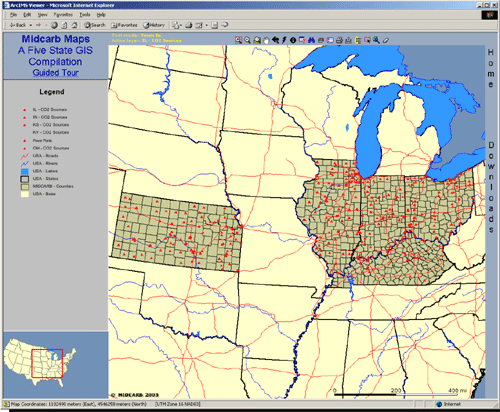Select the Identify info tool
Viewport: 500px width, 412px height.
click(293, 40)
